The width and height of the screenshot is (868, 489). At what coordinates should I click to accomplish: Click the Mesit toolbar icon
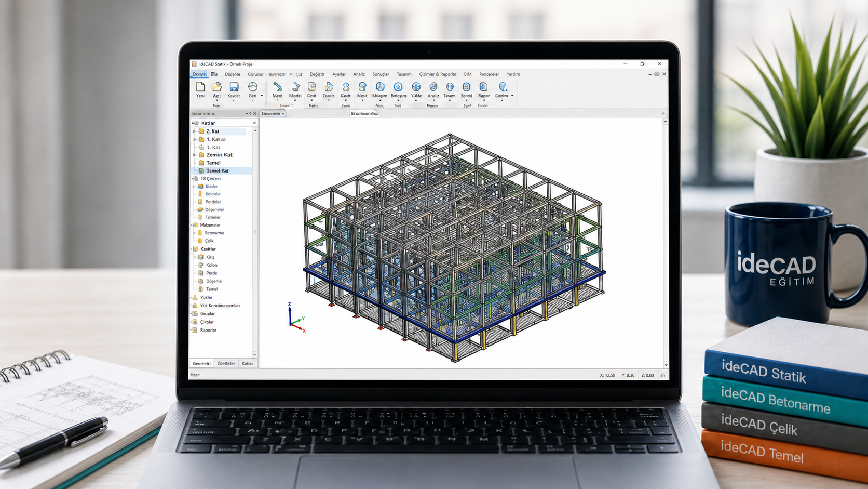[x=362, y=87]
